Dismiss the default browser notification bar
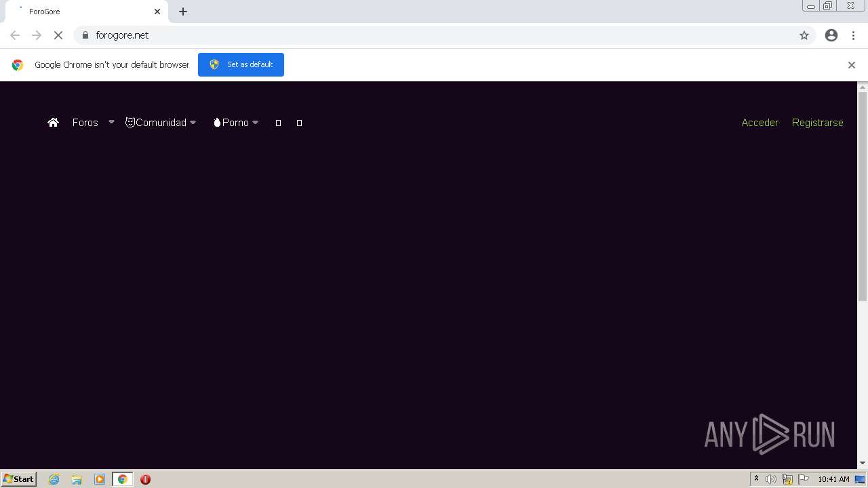Screen dimensions: 868x488 pyautogui.click(x=851, y=65)
